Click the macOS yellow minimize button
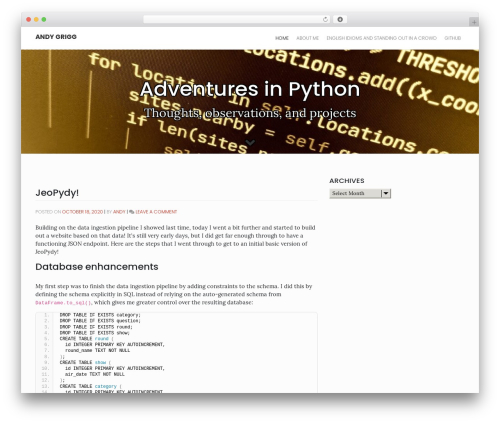500x423 pixels. tap(36, 19)
